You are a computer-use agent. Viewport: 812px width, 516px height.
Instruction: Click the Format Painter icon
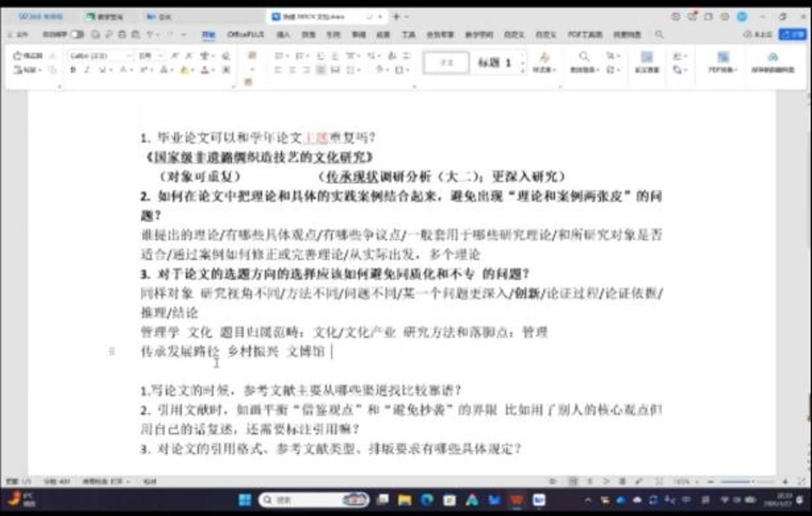click(29, 56)
